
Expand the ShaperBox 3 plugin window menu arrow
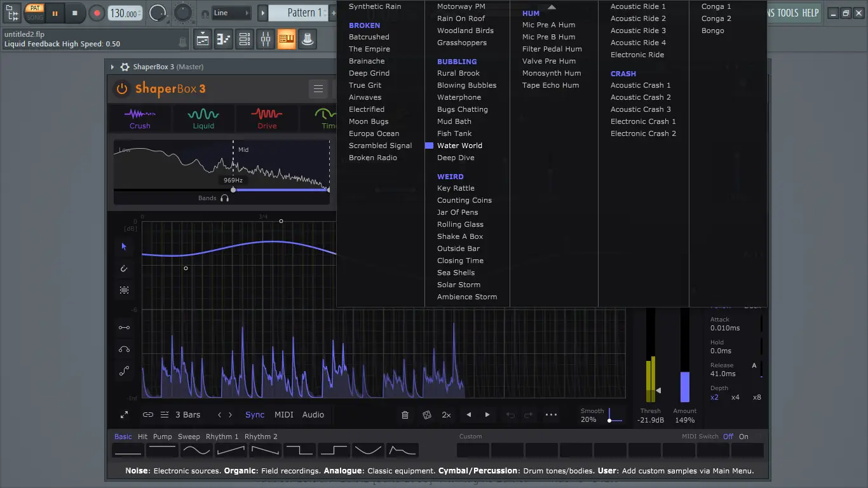(112, 67)
